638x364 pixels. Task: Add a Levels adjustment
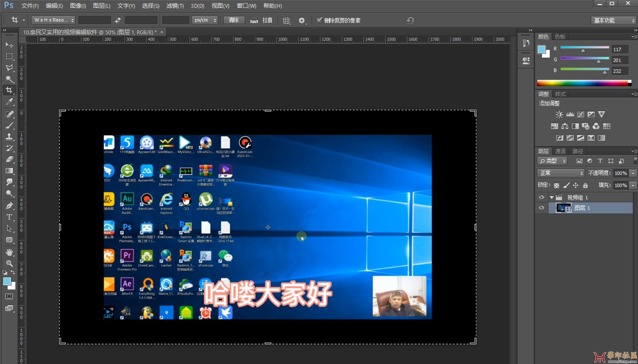coord(570,114)
